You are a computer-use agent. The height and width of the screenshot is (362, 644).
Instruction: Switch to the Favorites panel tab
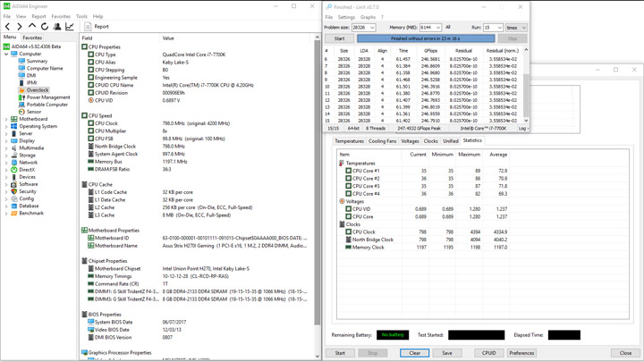pyautogui.click(x=32, y=38)
